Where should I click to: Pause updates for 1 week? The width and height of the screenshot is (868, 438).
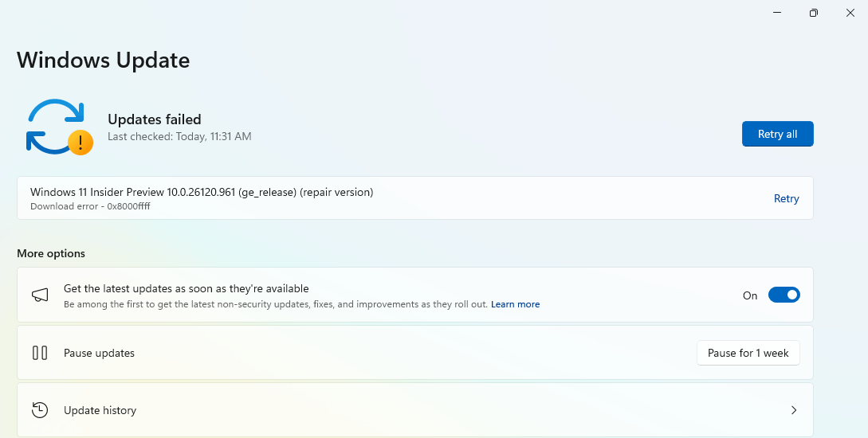tap(748, 353)
